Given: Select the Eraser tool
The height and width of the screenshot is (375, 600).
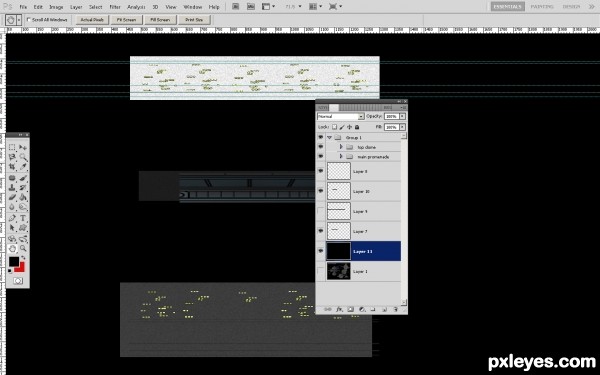Looking at the screenshot, I should tap(12, 197).
